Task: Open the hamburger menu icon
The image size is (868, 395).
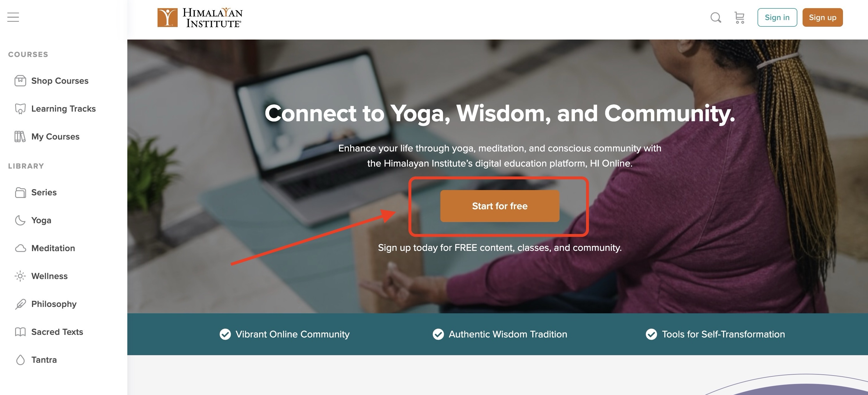Action: coord(13,17)
